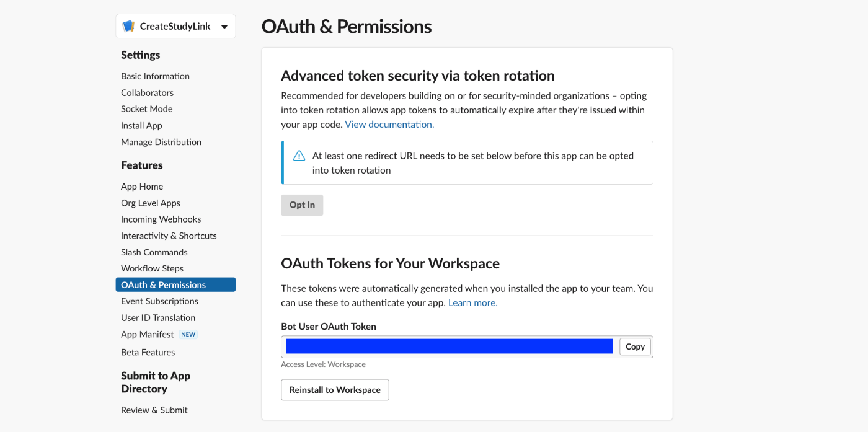
Task: Click the Bot User OAuth Token field
Action: pyautogui.click(x=449, y=346)
